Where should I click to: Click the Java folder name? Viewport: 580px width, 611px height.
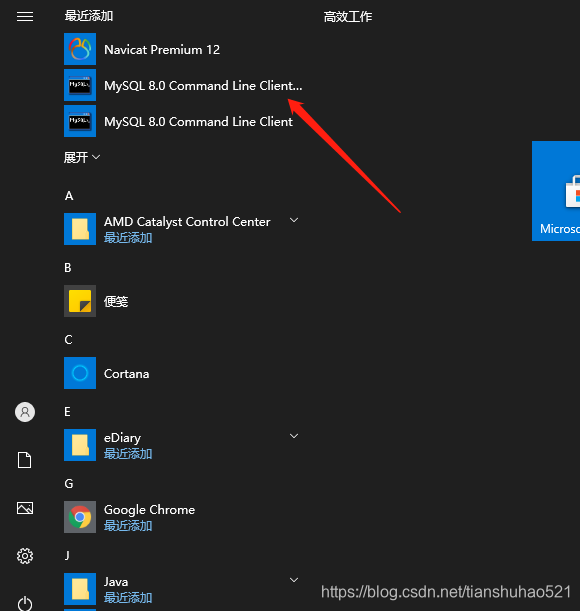[x=116, y=582]
